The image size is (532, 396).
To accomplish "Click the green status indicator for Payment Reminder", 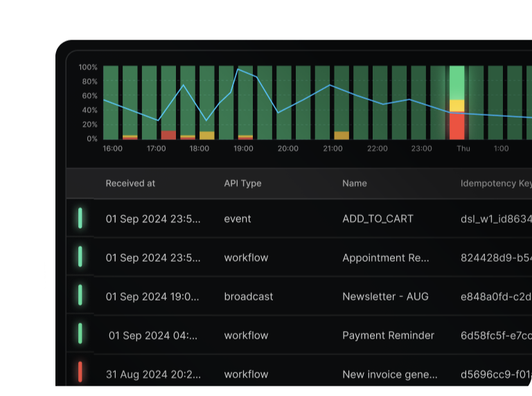I will (x=80, y=334).
